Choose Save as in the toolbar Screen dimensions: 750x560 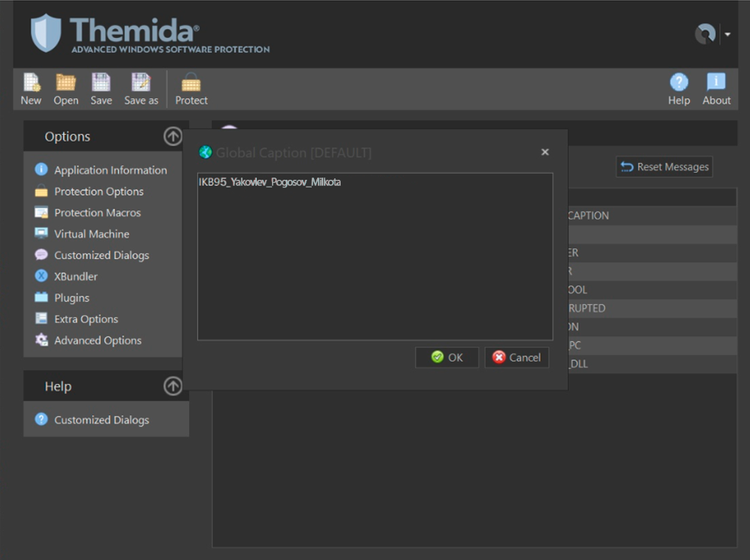pyautogui.click(x=141, y=89)
